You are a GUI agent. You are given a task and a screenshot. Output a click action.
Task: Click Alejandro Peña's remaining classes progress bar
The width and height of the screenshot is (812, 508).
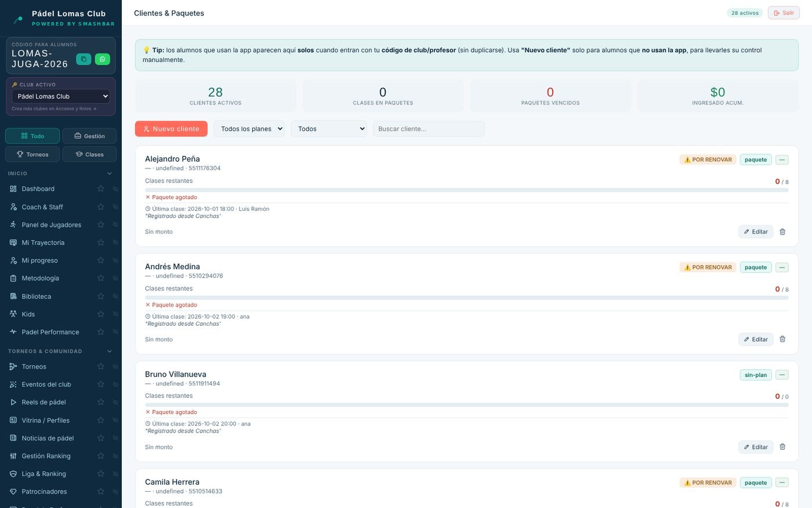click(x=466, y=190)
